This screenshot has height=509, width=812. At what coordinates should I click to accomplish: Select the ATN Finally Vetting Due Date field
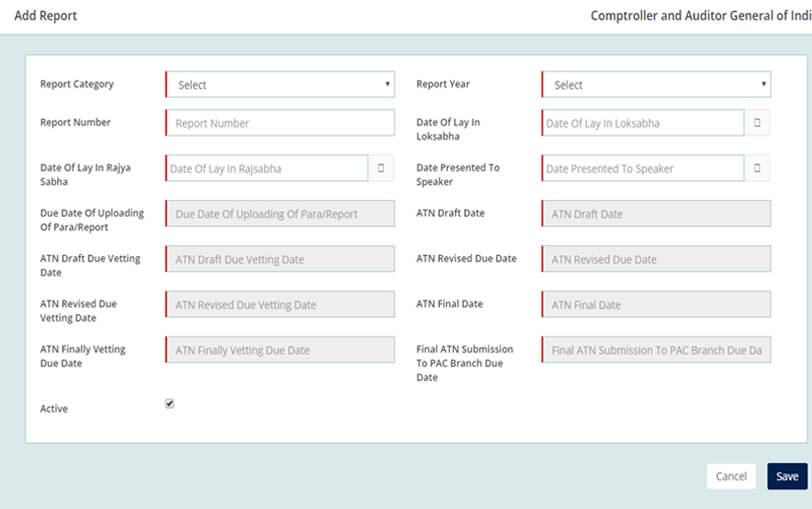pos(280,350)
